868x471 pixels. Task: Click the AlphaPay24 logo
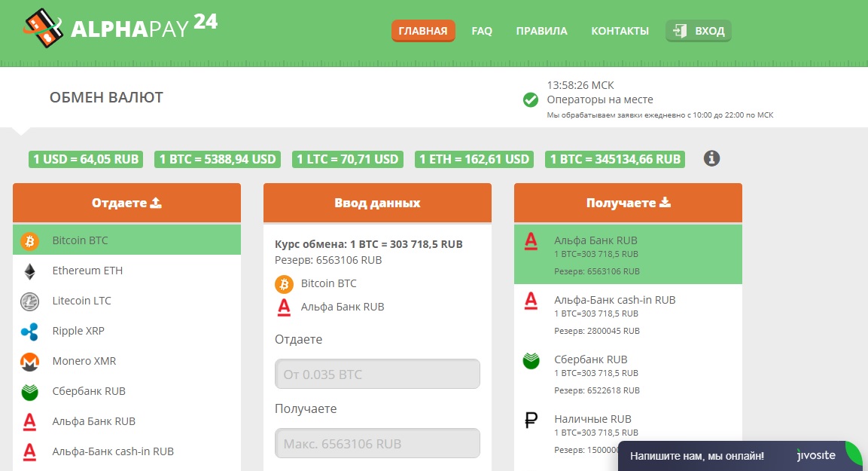coord(120,28)
